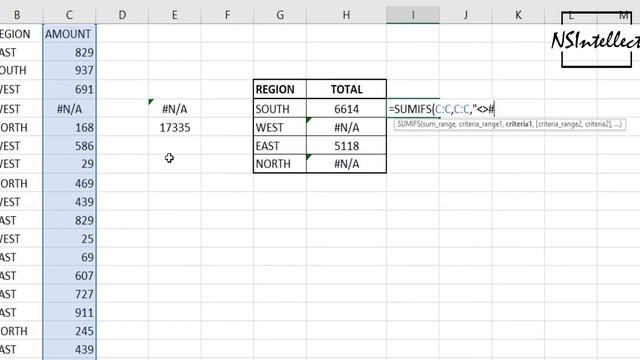The image size is (640, 360).
Task: Click the total cell showing 5118
Action: click(x=346, y=146)
